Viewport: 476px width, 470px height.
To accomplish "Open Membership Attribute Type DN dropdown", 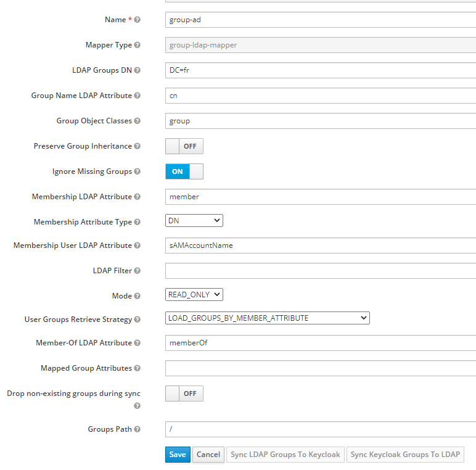I will tap(194, 220).
